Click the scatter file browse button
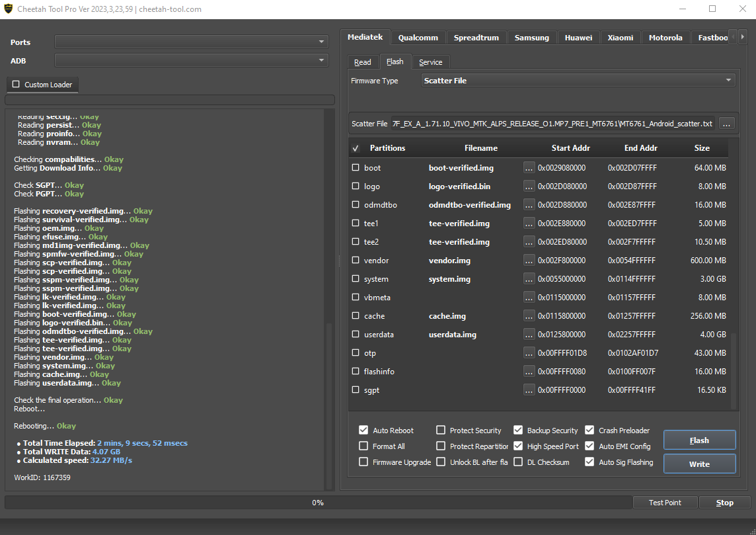The image size is (756, 535). click(x=726, y=124)
